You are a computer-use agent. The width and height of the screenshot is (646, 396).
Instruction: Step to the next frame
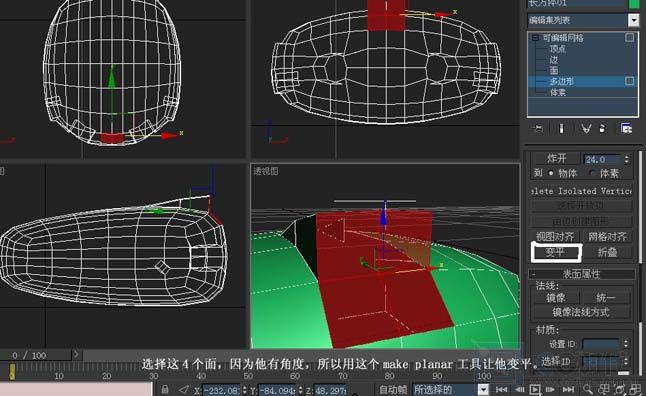[x=550, y=389]
